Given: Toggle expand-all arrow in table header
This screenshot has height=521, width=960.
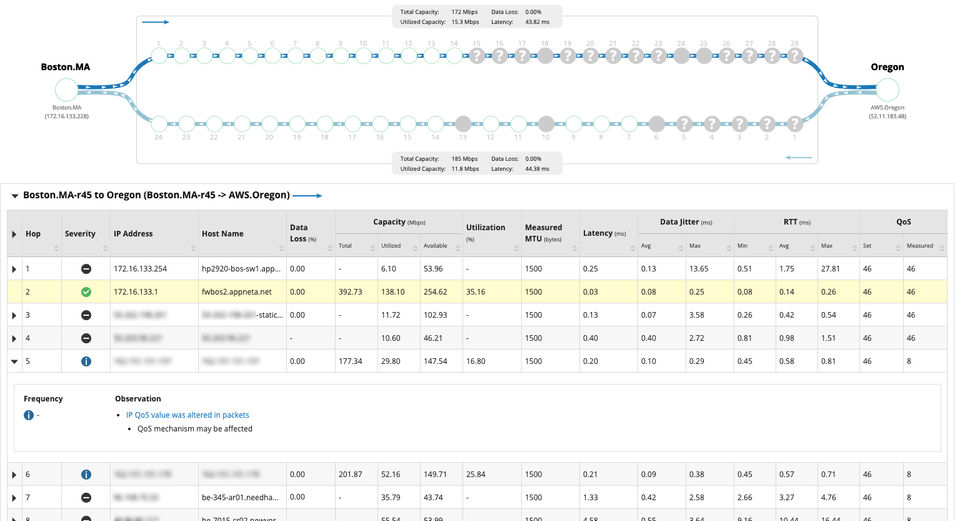Looking at the screenshot, I should [x=14, y=234].
